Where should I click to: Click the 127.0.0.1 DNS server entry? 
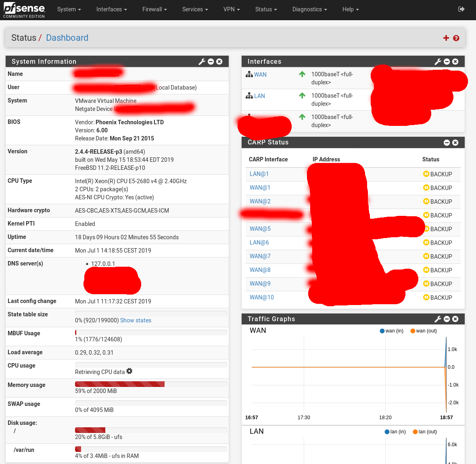point(103,263)
